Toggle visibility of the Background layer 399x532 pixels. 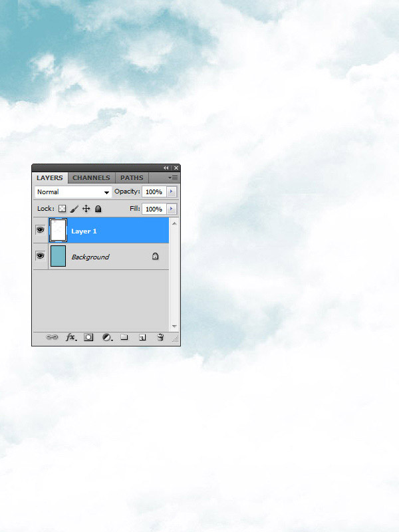pos(40,255)
